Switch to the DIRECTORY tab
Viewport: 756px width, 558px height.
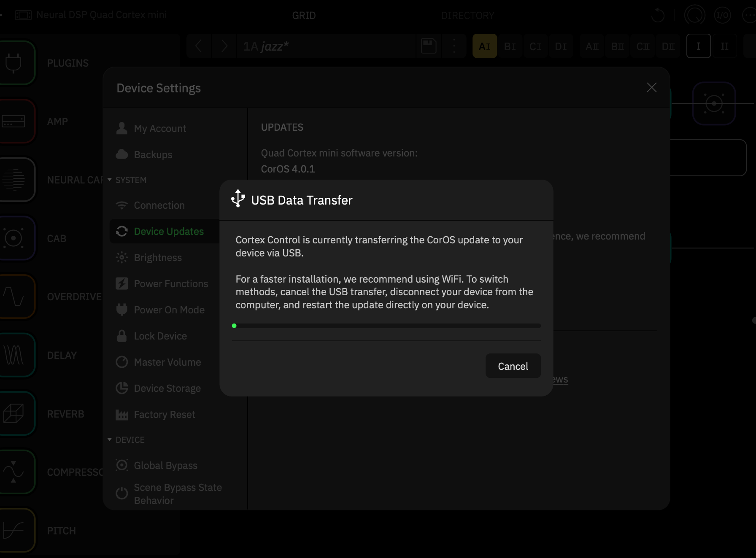[468, 16]
